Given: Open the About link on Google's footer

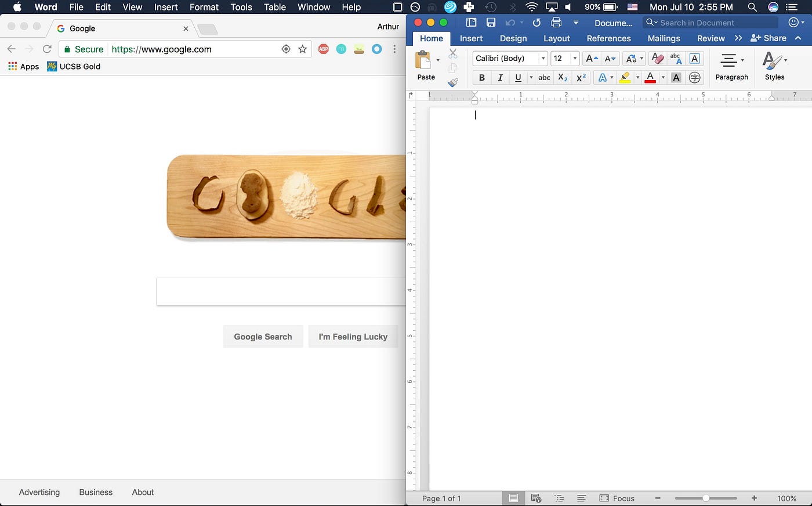Looking at the screenshot, I should (x=143, y=492).
